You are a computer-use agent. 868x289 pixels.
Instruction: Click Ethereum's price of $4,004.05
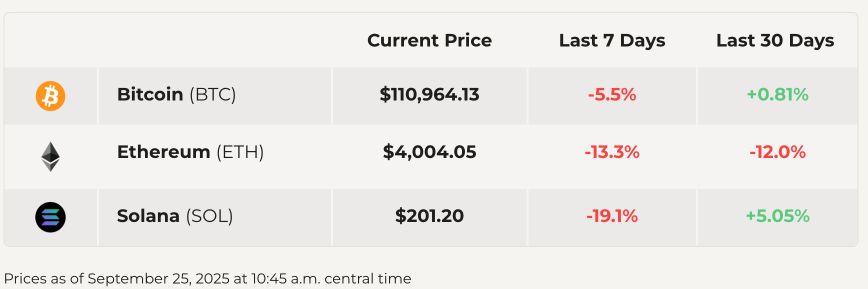click(429, 152)
